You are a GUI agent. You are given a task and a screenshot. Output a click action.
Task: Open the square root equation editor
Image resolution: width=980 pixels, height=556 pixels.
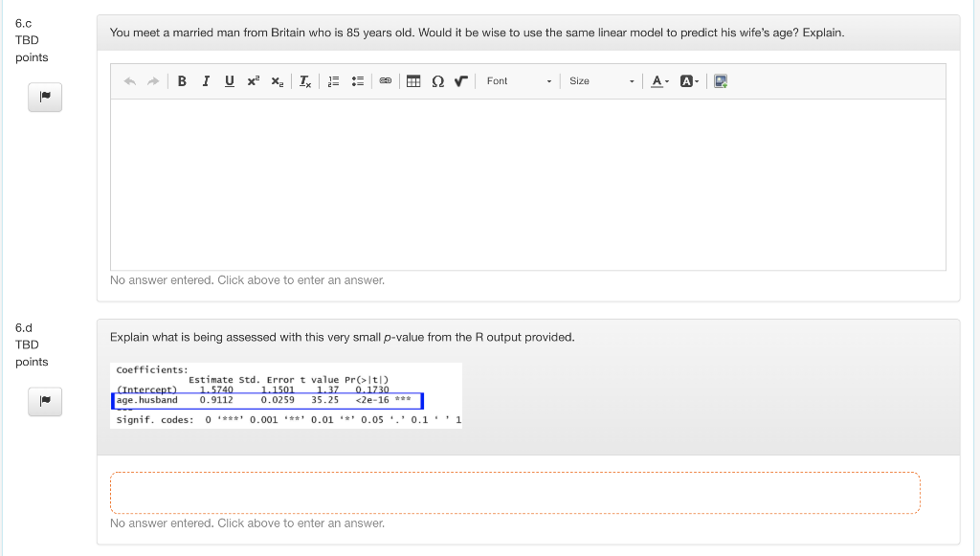[x=461, y=81]
